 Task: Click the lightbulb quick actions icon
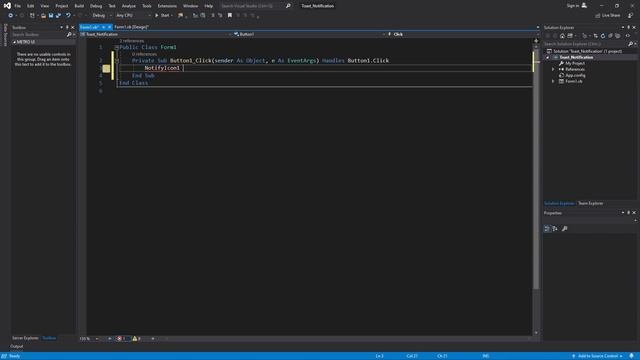pyautogui.click(x=106, y=68)
